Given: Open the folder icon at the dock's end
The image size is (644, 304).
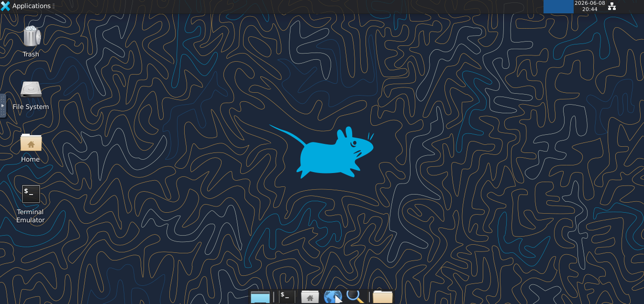Looking at the screenshot, I should click(382, 297).
